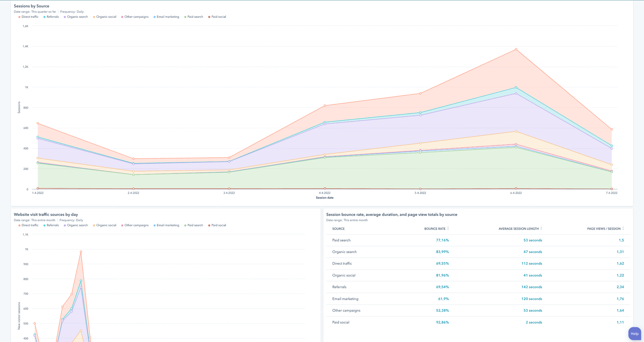Click the 120 seconds session length value
This screenshot has height=342, width=644.
coord(532,299)
